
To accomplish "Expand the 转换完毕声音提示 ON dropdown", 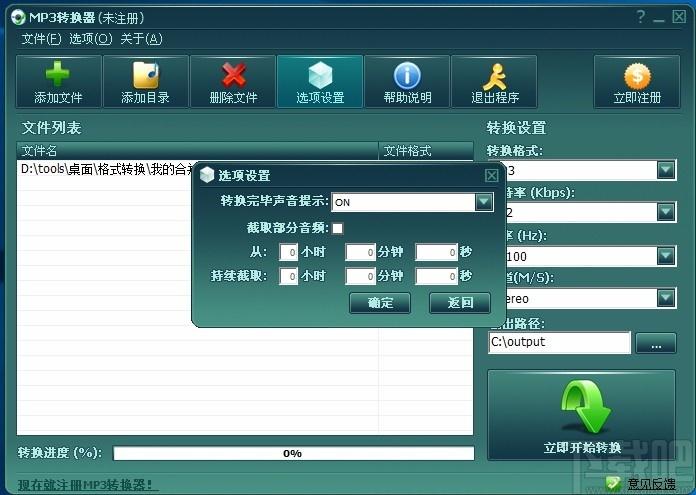I will click(483, 202).
